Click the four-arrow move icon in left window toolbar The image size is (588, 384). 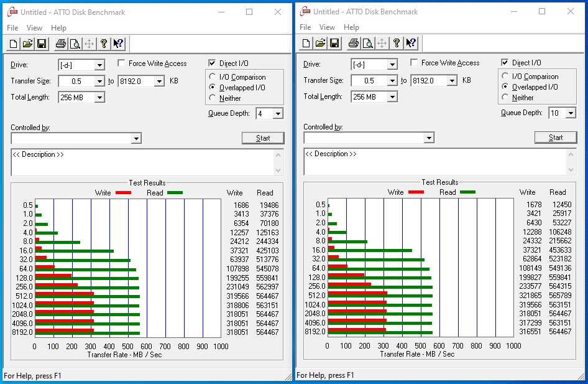point(90,44)
